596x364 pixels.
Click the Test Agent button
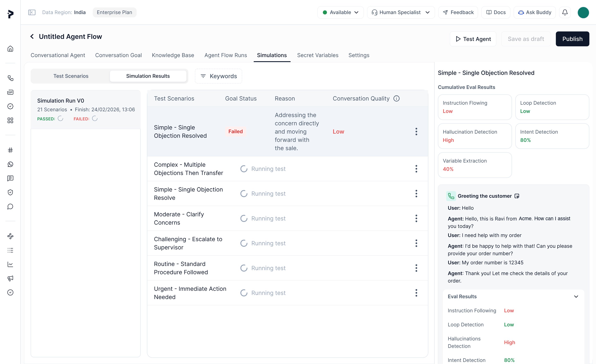473,39
